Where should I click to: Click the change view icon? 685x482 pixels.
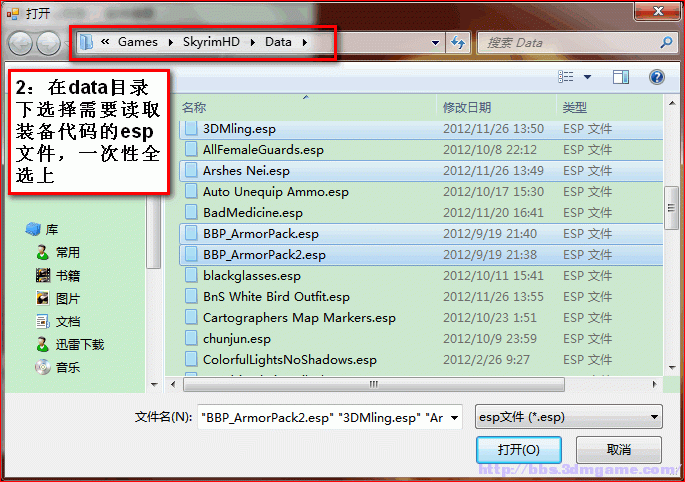click(x=566, y=77)
